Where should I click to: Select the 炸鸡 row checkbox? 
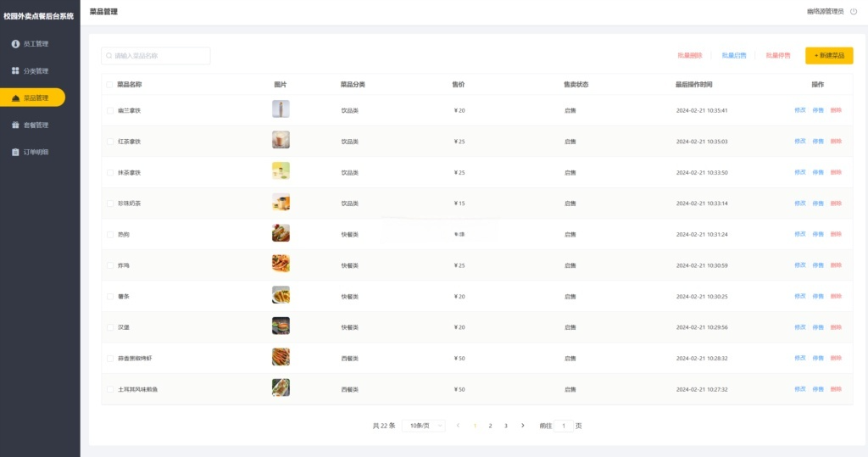(109, 265)
